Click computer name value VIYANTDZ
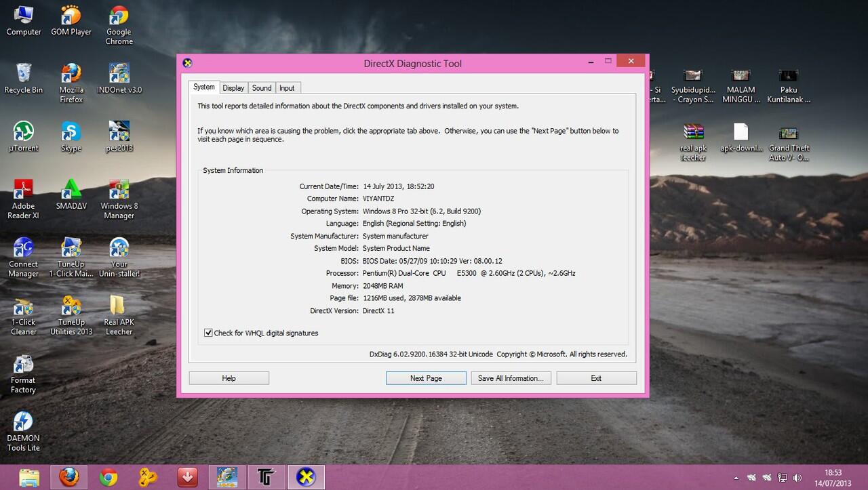Image resolution: width=868 pixels, height=490 pixels. [x=378, y=199]
